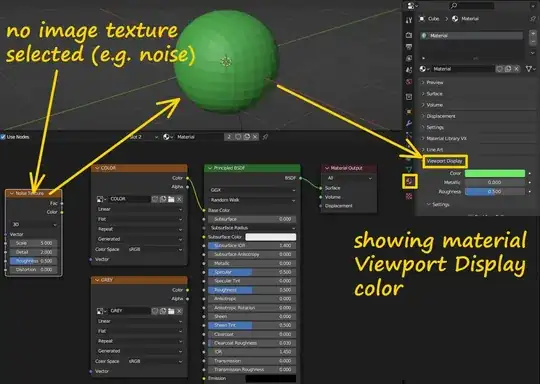Image resolution: width=540 pixels, height=384 pixels.
Task: Unlink image X in COLOR node
Action: point(179,199)
